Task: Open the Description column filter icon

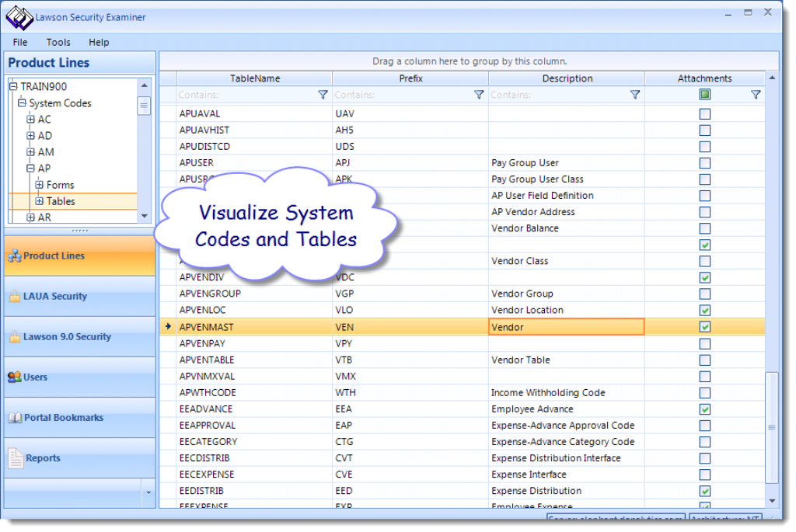Action: (635, 95)
